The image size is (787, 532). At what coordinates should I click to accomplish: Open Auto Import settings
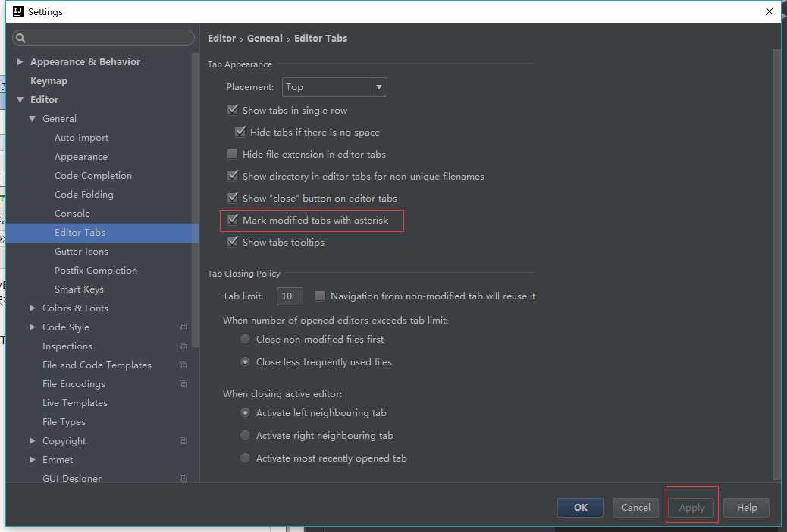81,137
